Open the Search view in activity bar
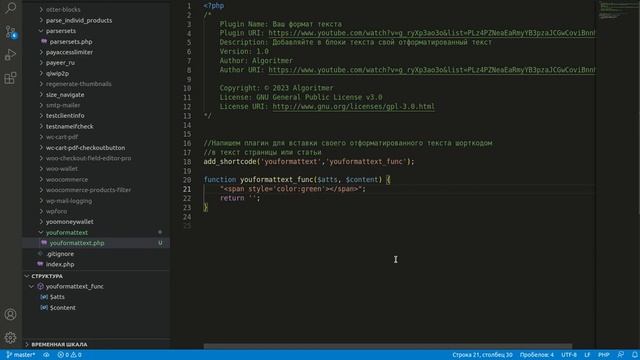Viewport: 640px width, 360px height. [10, 7]
